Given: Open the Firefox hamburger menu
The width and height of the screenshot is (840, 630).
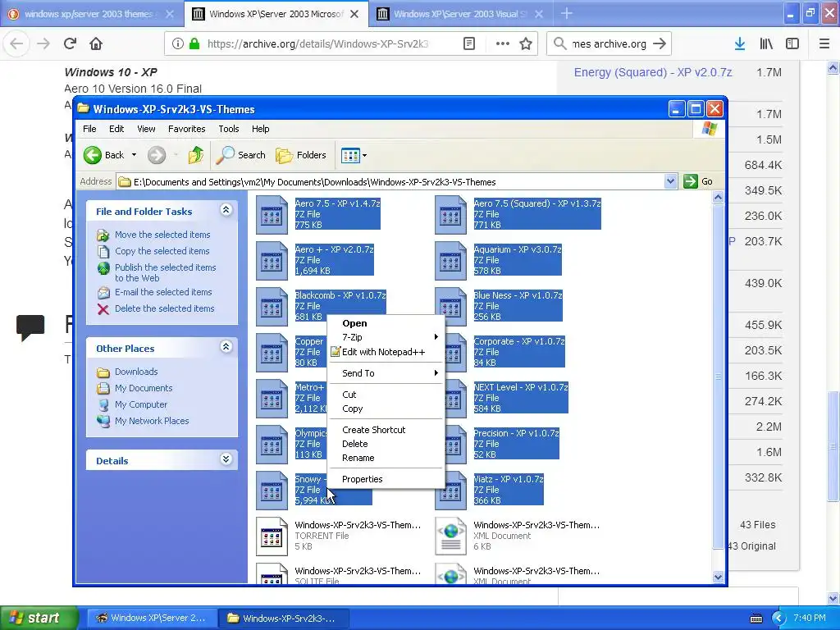Looking at the screenshot, I should point(824,43).
